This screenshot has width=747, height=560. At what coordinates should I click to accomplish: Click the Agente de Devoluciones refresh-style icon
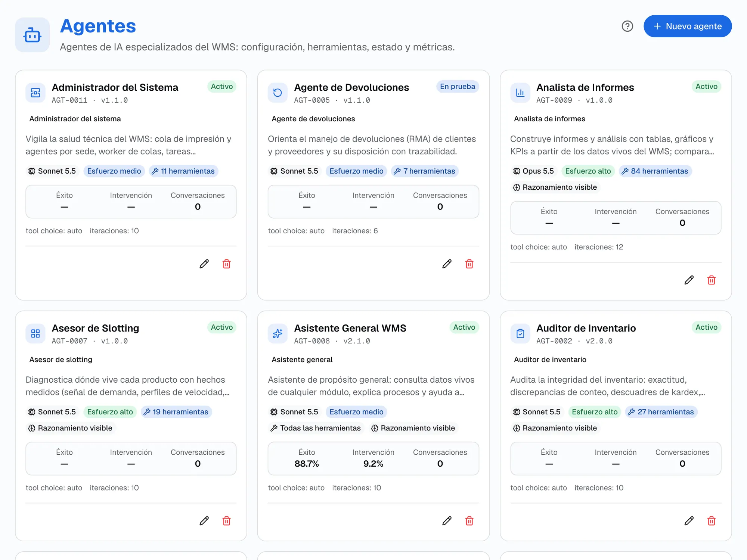pos(278,93)
